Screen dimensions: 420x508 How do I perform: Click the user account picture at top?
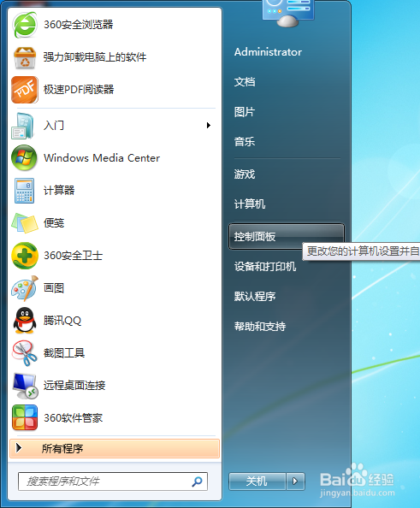coord(287,13)
